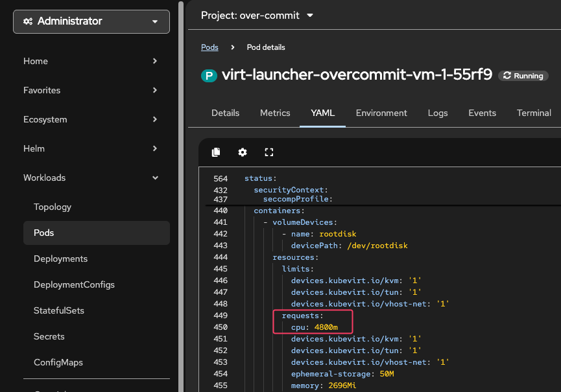Switch to the Metrics tab

click(x=275, y=113)
